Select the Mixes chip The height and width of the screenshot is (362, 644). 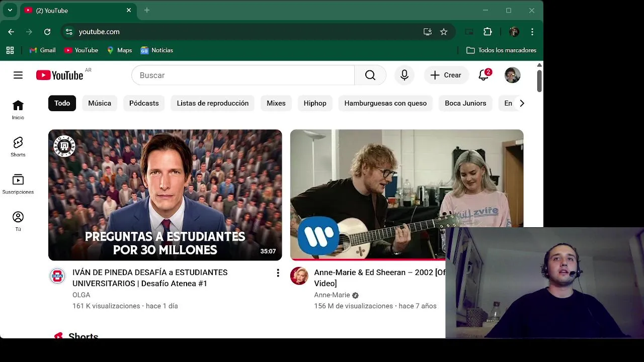276,103
